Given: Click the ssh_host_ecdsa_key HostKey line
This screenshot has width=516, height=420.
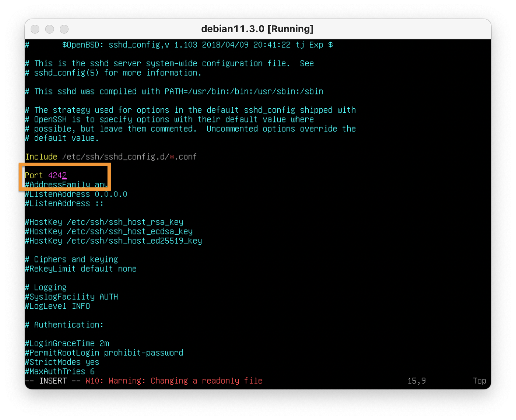Looking at the screenshot, I should (109, 232).
